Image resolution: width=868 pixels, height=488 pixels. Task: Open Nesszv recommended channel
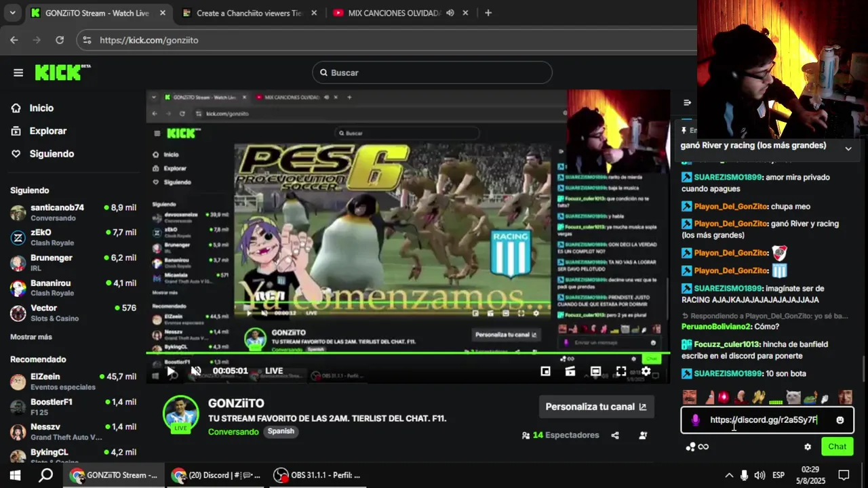[73, 432]
